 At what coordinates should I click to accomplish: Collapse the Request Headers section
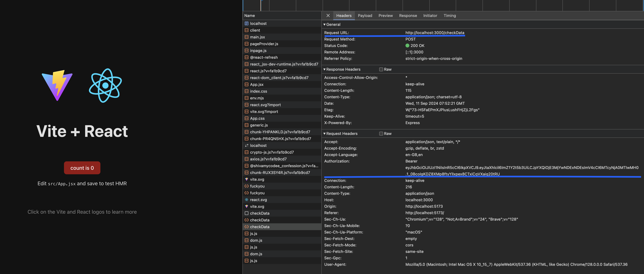[x=325, y=134]
